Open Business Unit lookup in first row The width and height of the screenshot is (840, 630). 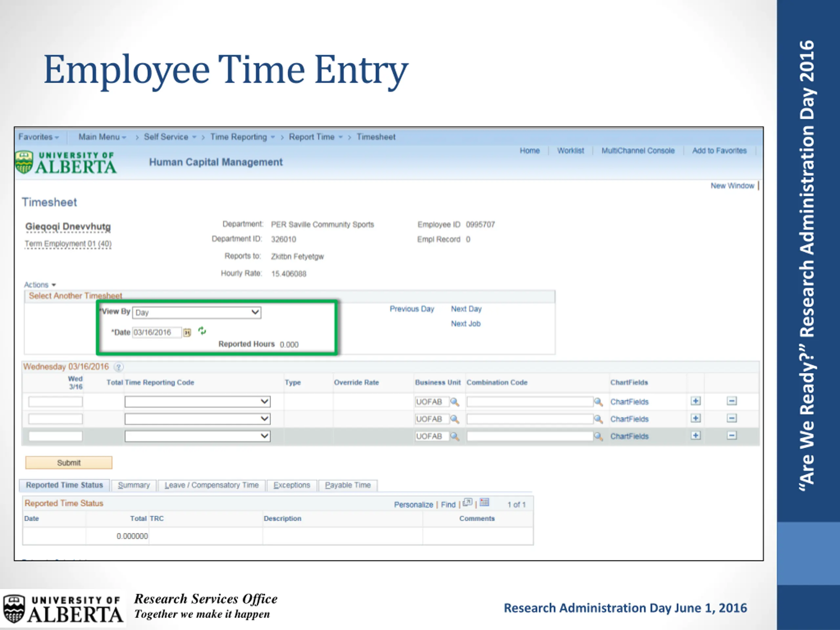[454, 402]
